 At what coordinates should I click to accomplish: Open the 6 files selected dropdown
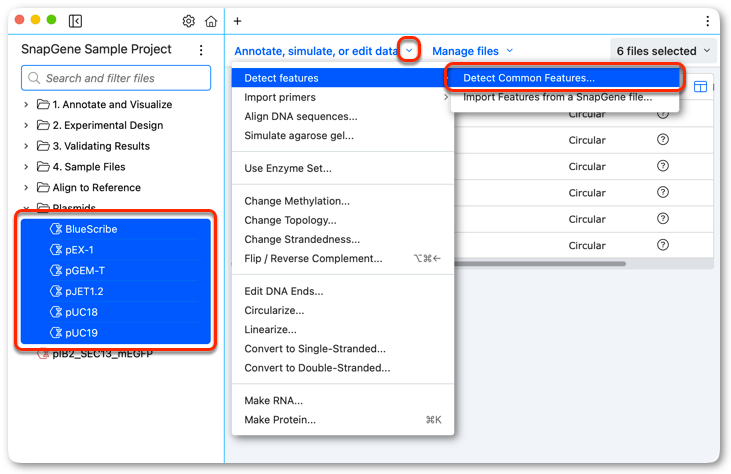pos(662,51)
